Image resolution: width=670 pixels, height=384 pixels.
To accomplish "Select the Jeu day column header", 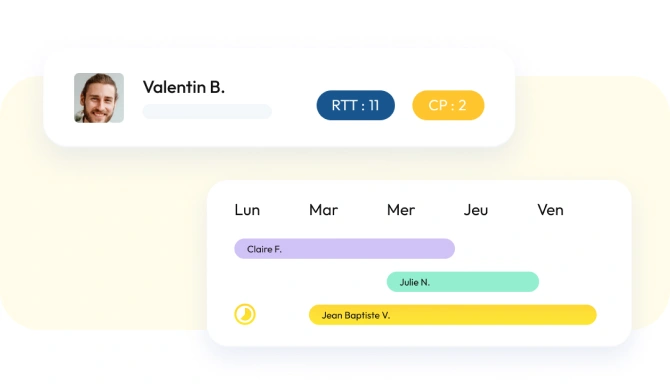I will tap(476, 210).
